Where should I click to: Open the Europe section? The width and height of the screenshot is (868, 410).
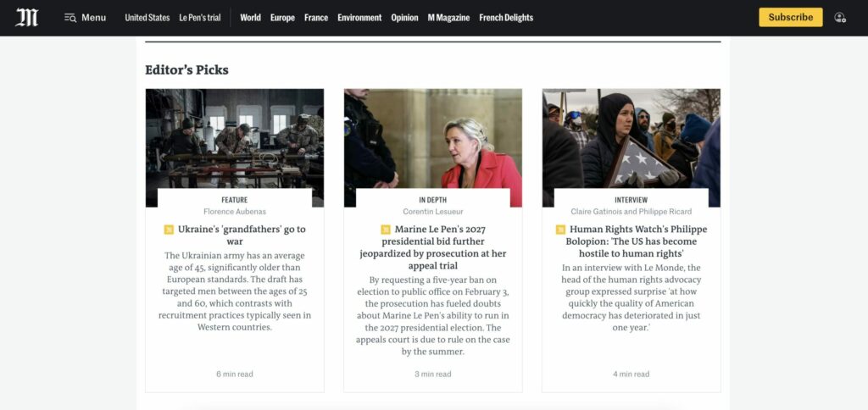(x=282, y=18)
